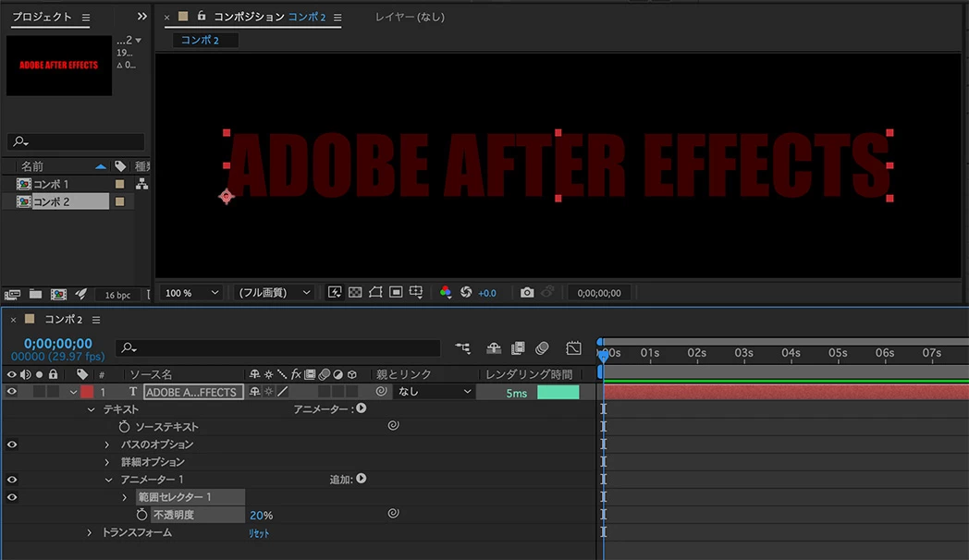Screen dimensions: 969x560
Task: Expand hidden panels with the double chevron
Action: (x=142, y=17)
